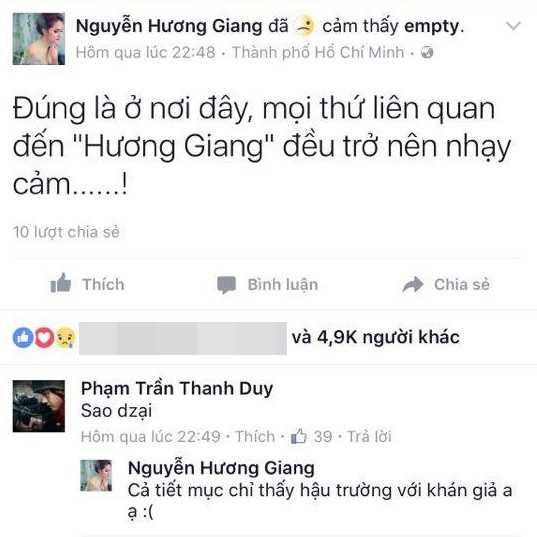
Task: Click the comment's thumbs-up count icon
Action: [298, 437]
